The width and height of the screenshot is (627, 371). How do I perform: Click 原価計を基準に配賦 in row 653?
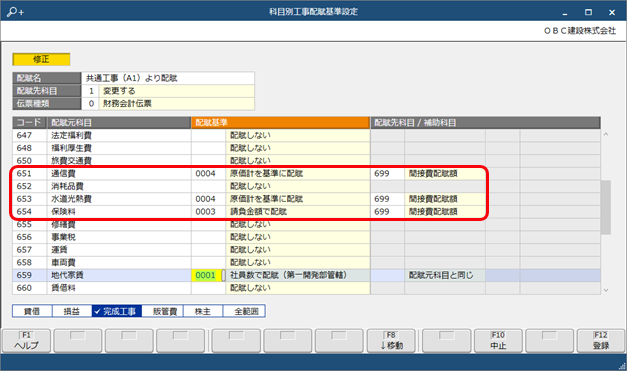coord(298,199)
